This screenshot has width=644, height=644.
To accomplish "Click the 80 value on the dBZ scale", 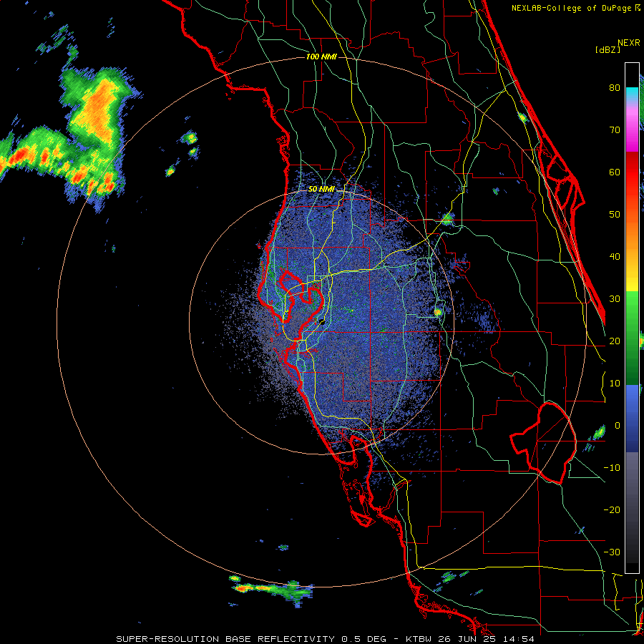I will click(615, 88).
